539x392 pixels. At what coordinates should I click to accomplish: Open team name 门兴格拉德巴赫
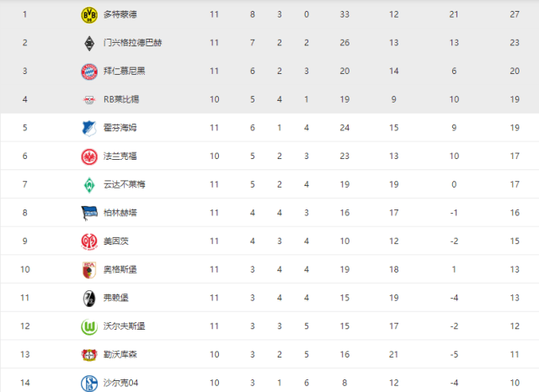133,43
